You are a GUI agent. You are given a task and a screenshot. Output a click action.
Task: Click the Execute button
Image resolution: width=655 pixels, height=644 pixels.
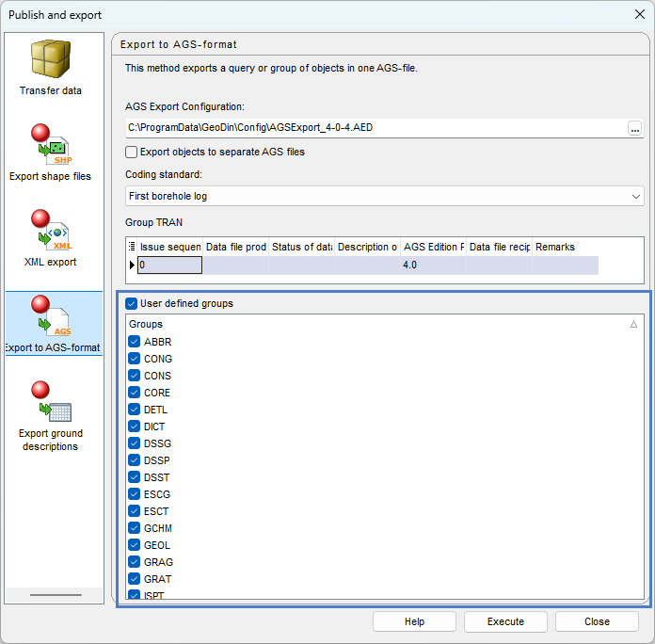tap(505, 622)
